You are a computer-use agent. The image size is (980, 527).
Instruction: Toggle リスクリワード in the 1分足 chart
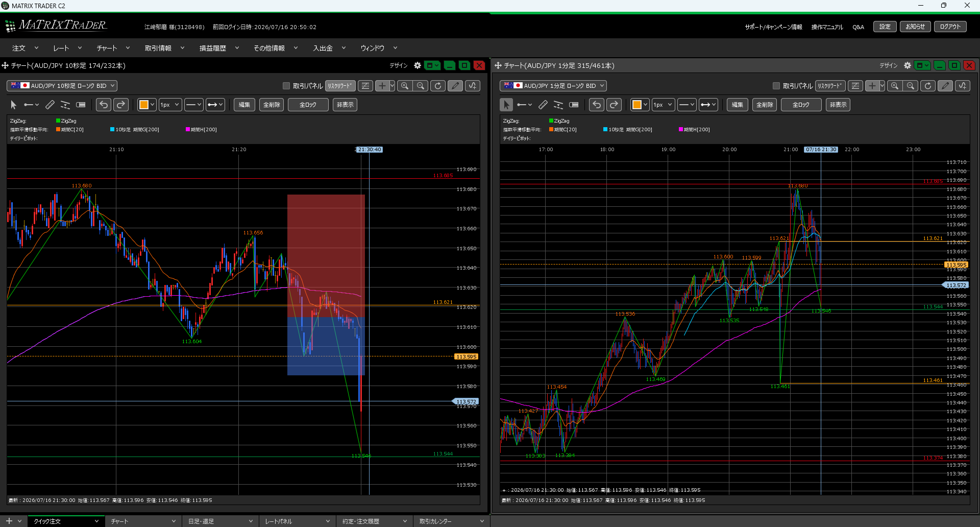pos(830,86)
